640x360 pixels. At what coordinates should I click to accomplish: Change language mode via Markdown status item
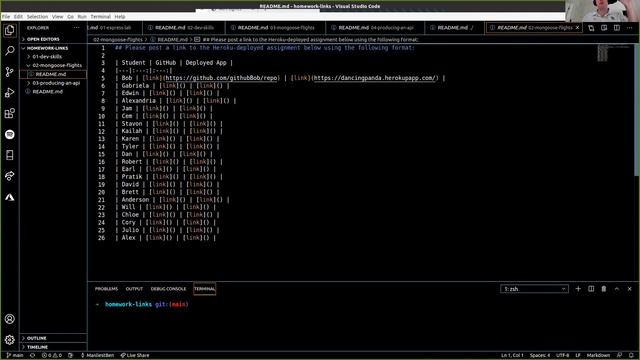[x=598, y=356]
